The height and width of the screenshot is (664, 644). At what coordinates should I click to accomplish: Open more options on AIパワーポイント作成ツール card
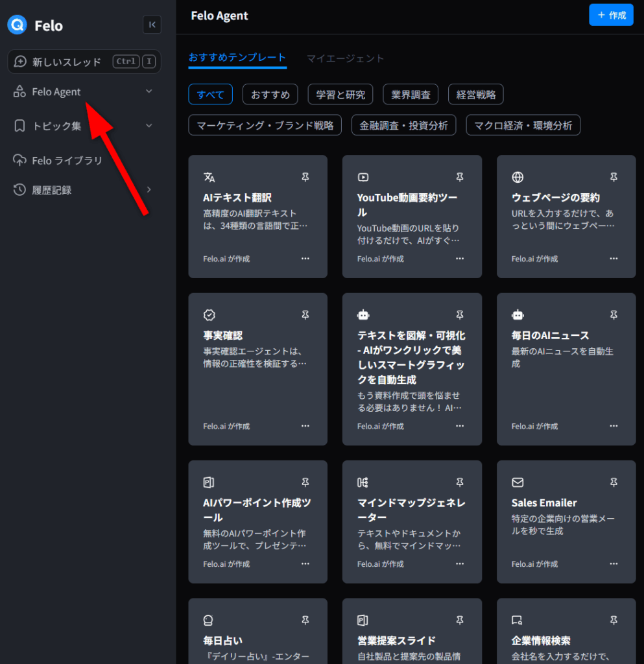pos(305,563)
